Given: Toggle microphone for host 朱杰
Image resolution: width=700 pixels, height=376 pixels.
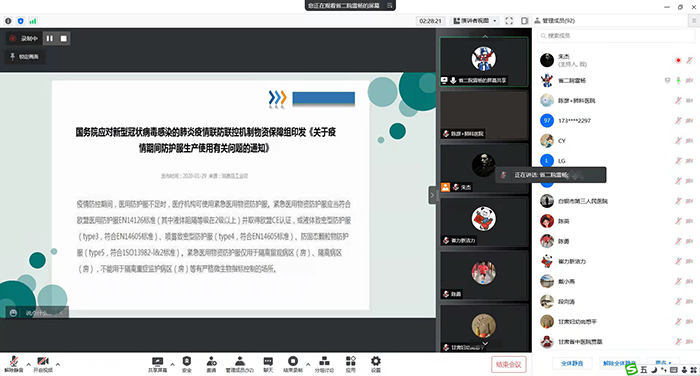Looking at the screenshot, I should click(x=690, y=60).
